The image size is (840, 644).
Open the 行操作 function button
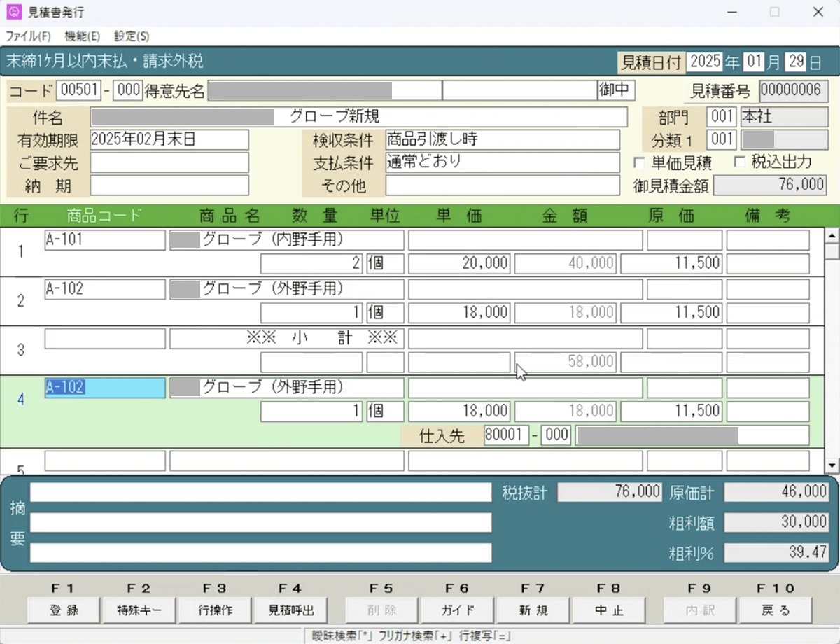[215, 610]
